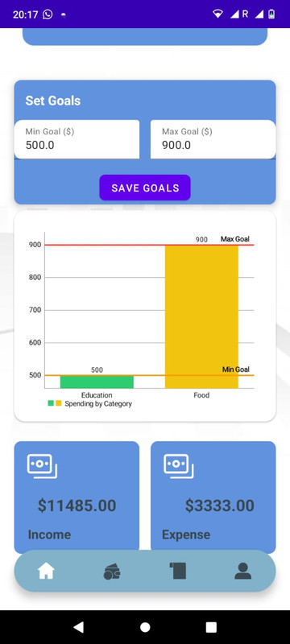
Task: Tap the money icon on Income card
Action: (42, 466)
